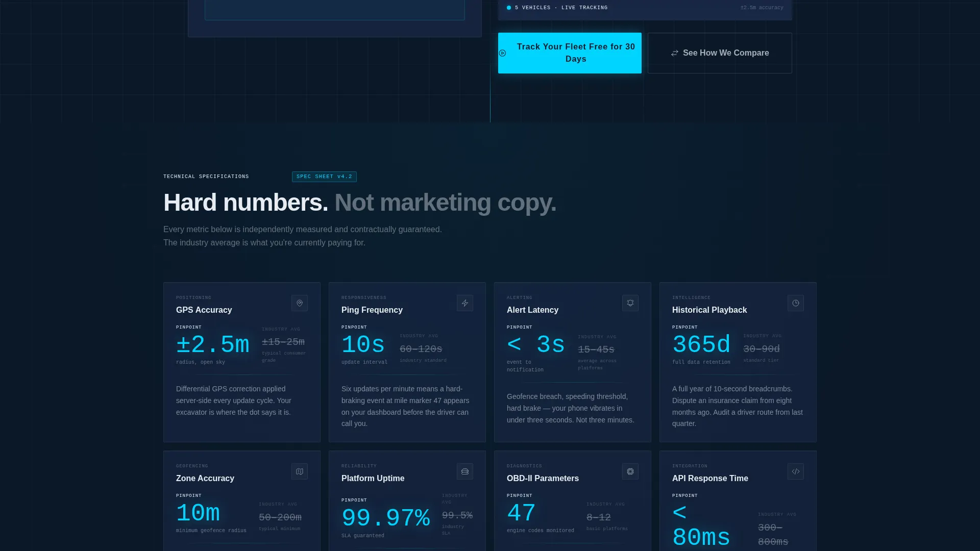Click the ±2.5m accuracy label in status bar
Viewport: 980px width, 551px height.
coord(762,8)
